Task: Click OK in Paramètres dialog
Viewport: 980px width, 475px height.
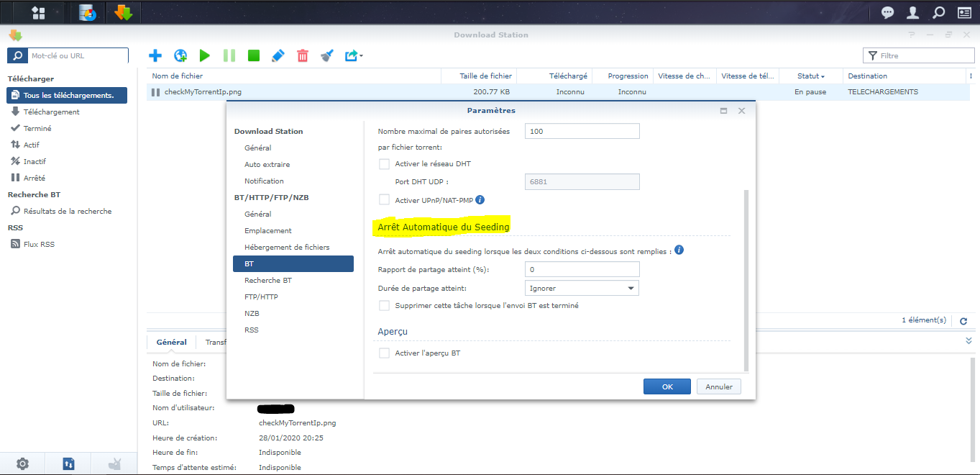Action: pos(667,386)
